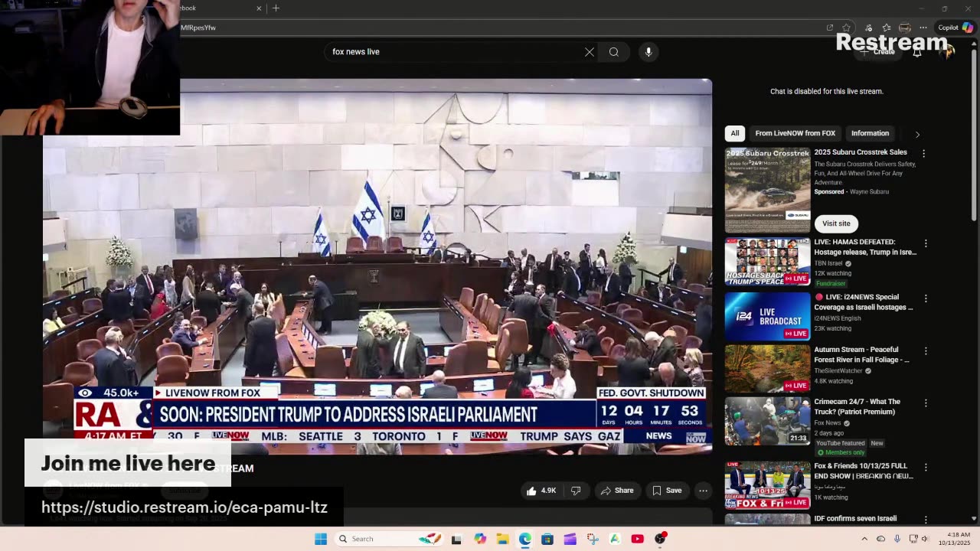Open Microsoft Store from taskbar
The height and width of the screenshot is (551, 980).
pos(547,539)
